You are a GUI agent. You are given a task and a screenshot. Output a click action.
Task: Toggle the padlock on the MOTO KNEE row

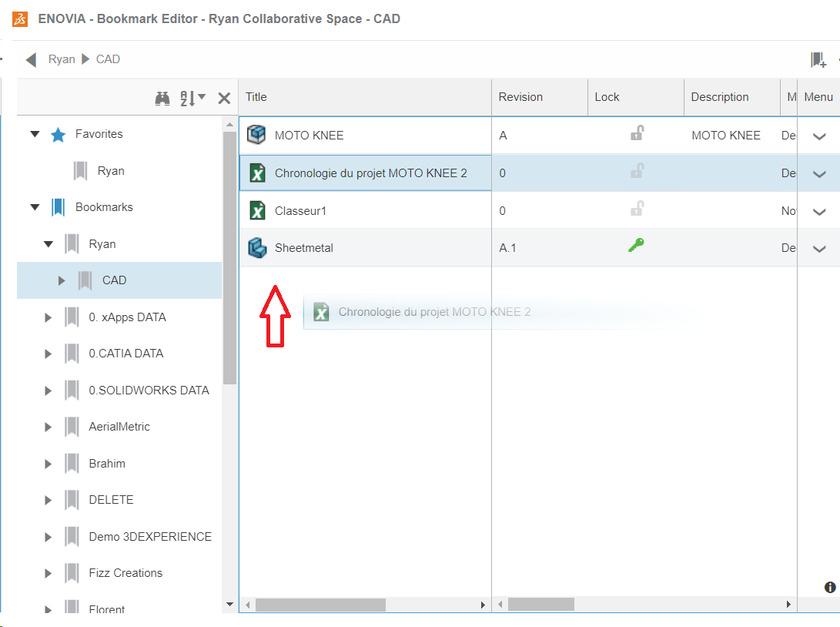point(636,135)
